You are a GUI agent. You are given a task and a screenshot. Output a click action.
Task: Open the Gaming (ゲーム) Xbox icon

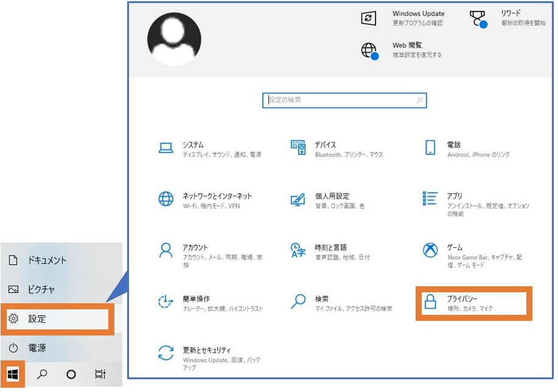point(430,250)
